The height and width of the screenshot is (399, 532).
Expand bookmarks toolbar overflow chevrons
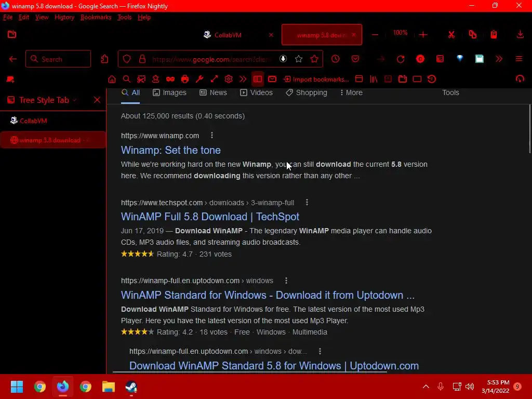point(243,79)
